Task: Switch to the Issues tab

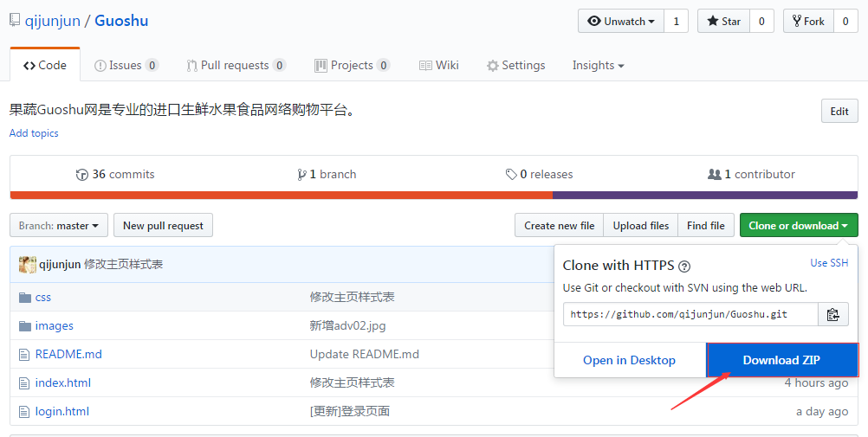Action: click(x=126, y=65)
